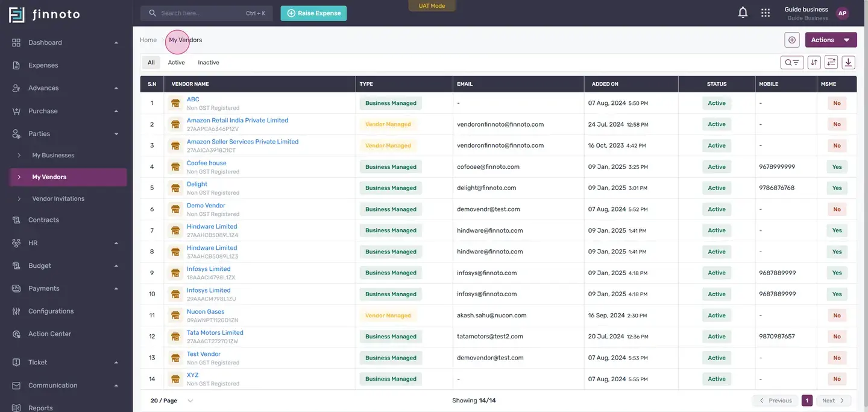Open Coofee house vendor link
The image size is (868, 412).
(x=207, y=163)
